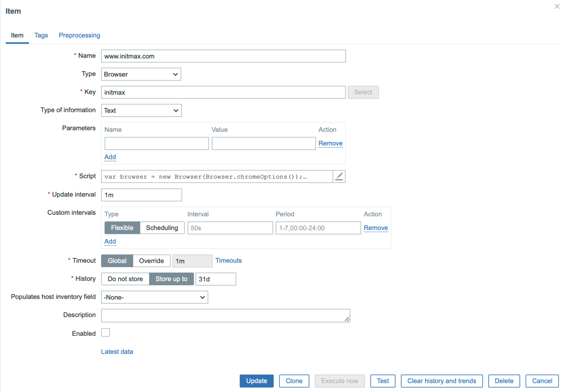Follow the Timeouts link
The image size is (564, 392).
[x=228, y=261]
